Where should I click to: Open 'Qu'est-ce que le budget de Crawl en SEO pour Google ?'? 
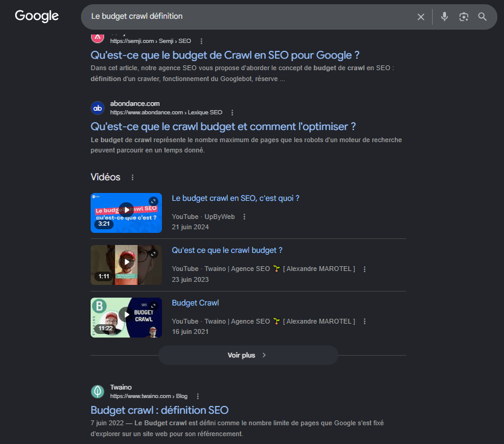225,55
